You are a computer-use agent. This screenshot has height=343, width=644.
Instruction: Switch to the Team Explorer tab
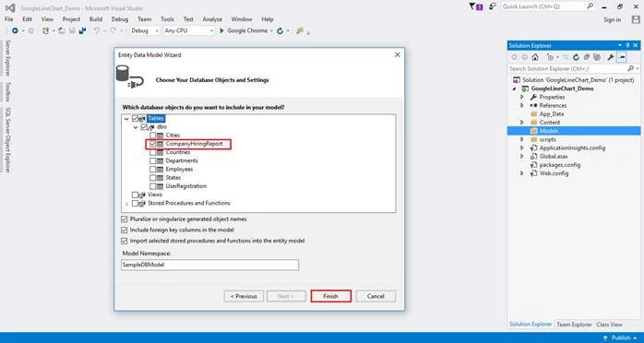pos(574,325)
